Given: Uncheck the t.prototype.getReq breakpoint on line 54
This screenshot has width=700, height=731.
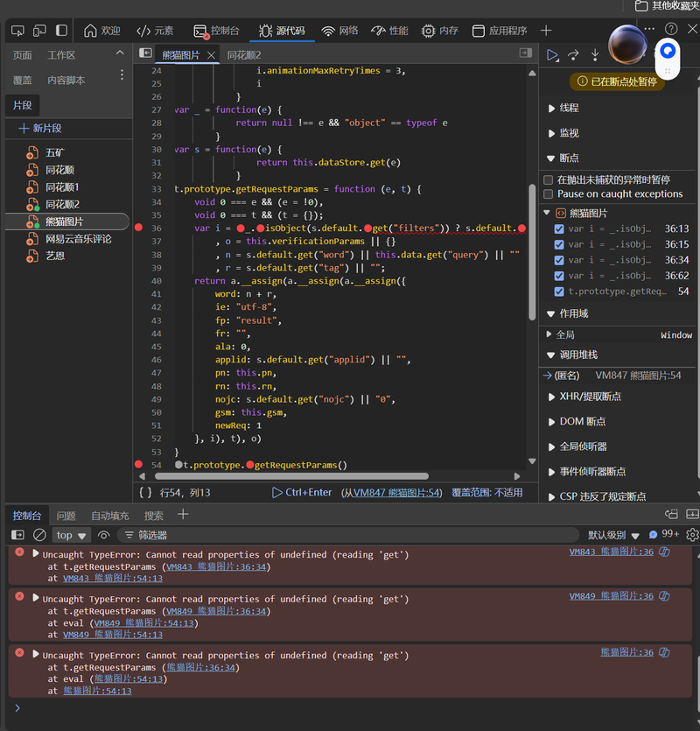Looking at the screenshot, I should point(560,292).
